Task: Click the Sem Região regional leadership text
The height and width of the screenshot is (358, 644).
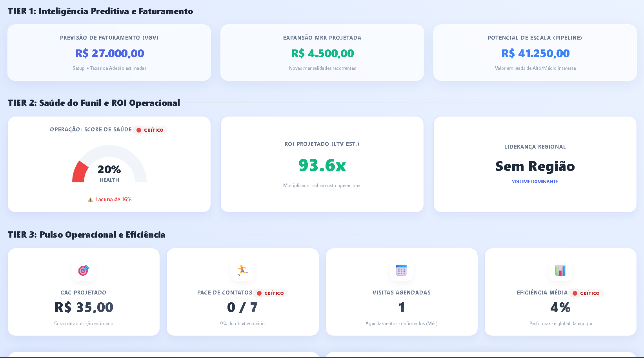Action: [x=535, y=166]
